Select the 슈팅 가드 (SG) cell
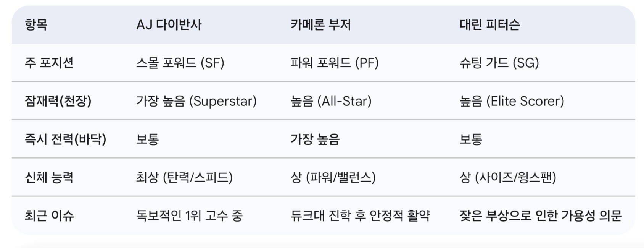Viewport: 644px width, 248px height. point(499,63)
